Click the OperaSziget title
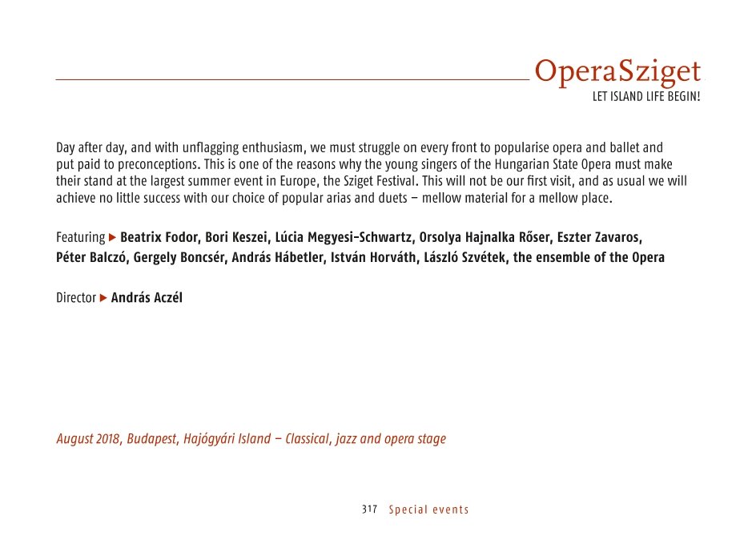756x544 pixels. point(617,72)
